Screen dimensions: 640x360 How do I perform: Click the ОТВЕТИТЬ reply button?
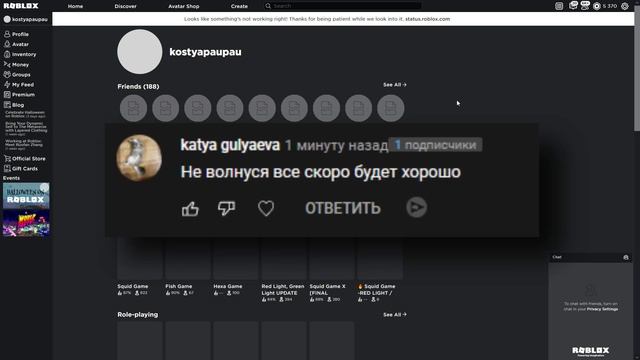coord(343,208)
